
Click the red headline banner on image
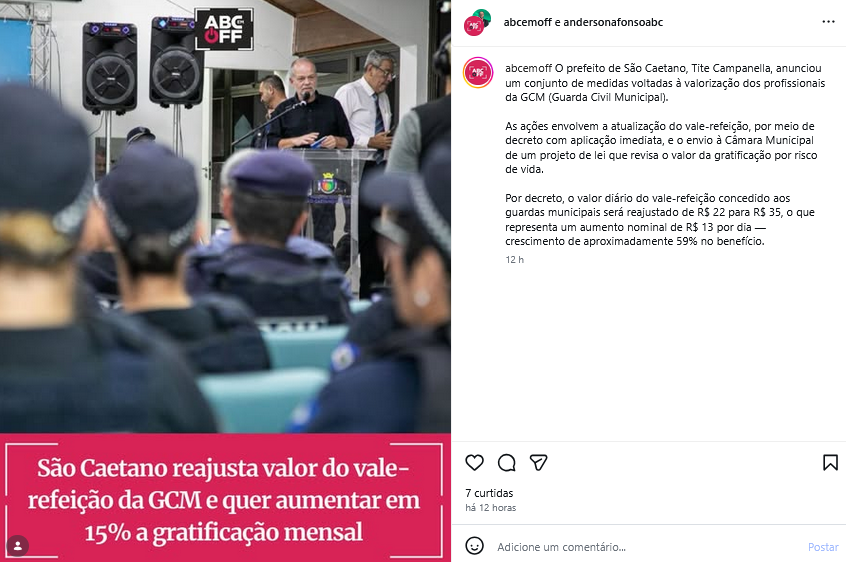point(225,498)
